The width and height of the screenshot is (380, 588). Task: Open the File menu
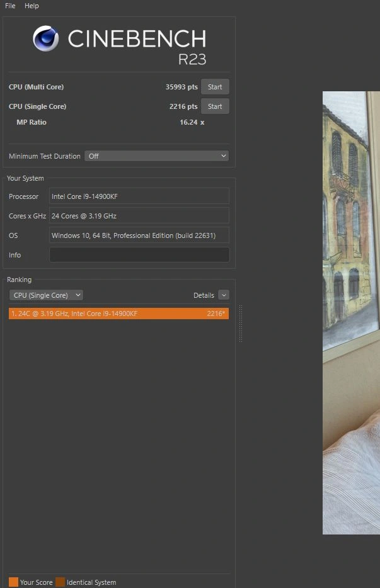click(x=10, y=6)
